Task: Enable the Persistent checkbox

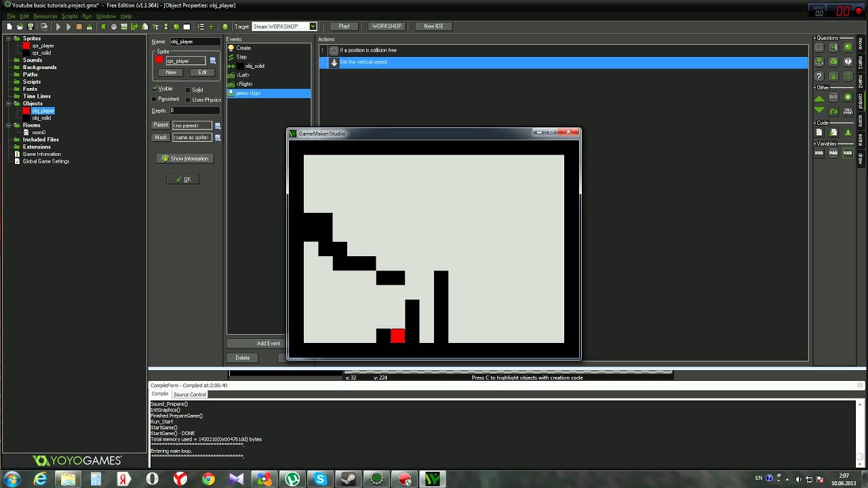Action: (155, 99)
